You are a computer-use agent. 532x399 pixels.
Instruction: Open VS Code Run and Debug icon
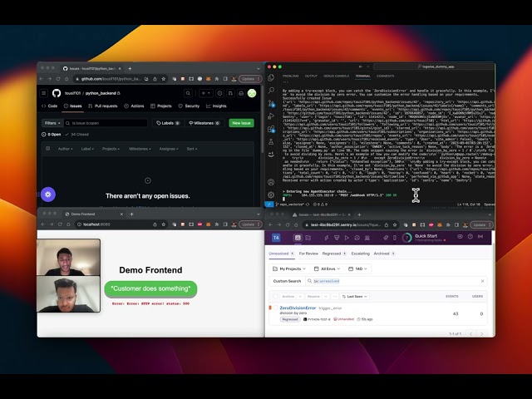click(x=271, y=116)
